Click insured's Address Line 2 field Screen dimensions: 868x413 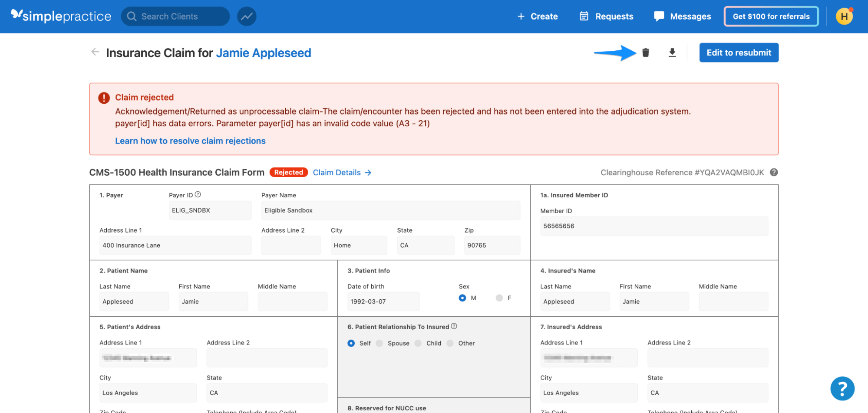(x=708, y=358)
